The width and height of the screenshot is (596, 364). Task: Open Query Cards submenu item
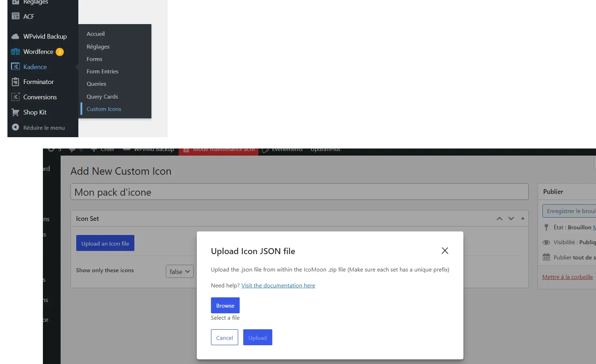[x=102, y=97]
